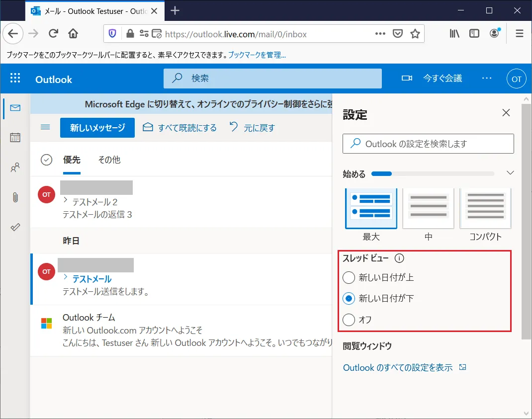
Task: Click the browser forward arrow
Action: click(x=33, y=34)
